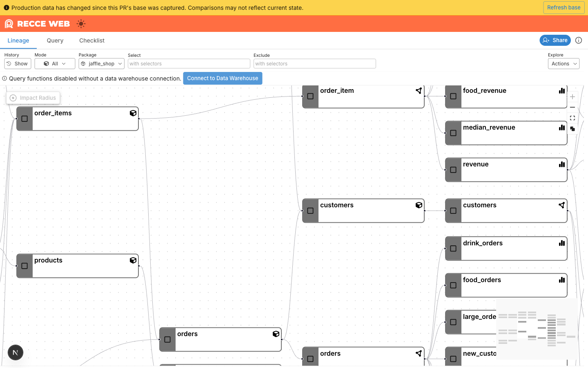This screenshot has width=588, height=368.
Task: Click the median_revenue node label
Action: (489, 128)
